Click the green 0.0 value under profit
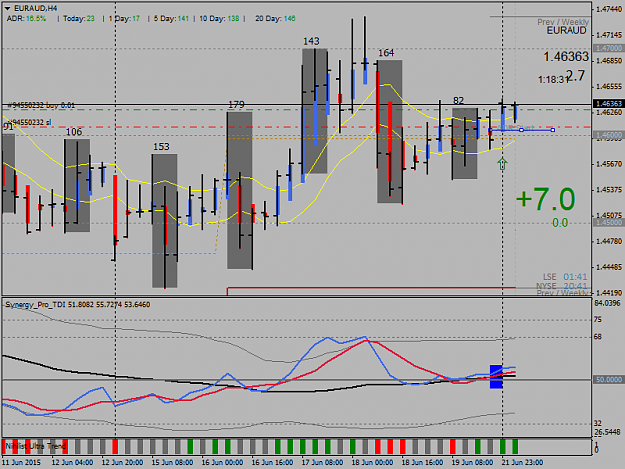 [560, 223]
